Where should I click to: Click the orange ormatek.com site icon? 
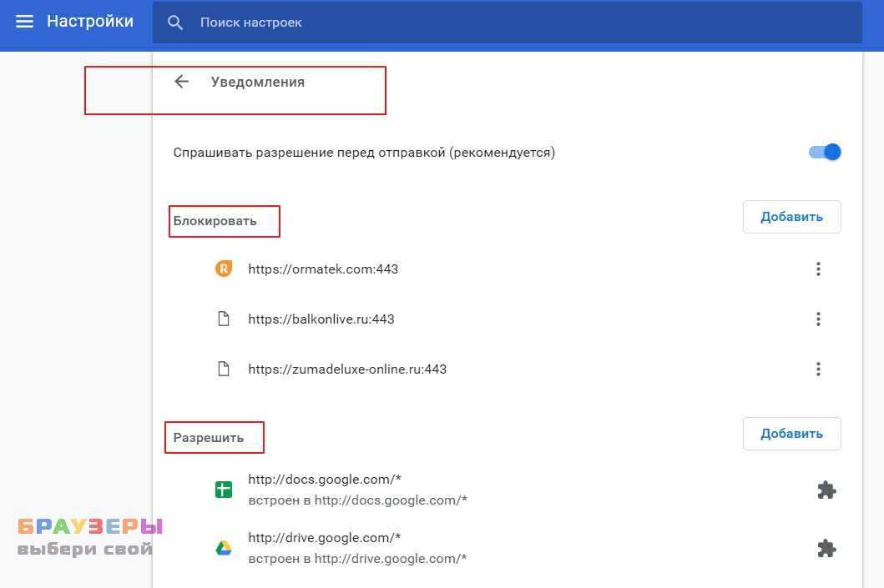pos(223,269)
